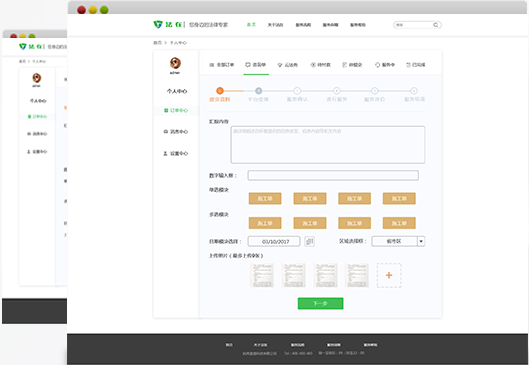Click inside the 汇报内容 text area
This screenshot has width=529, height=365.
point(328,145)
